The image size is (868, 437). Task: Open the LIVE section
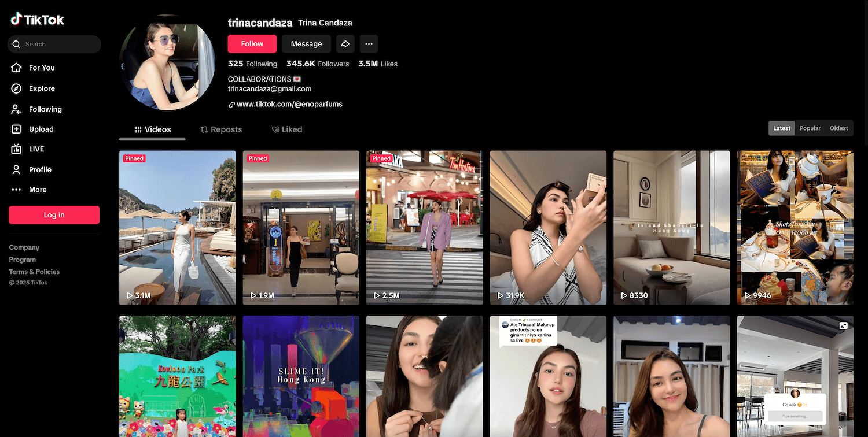tap(36, 149)
